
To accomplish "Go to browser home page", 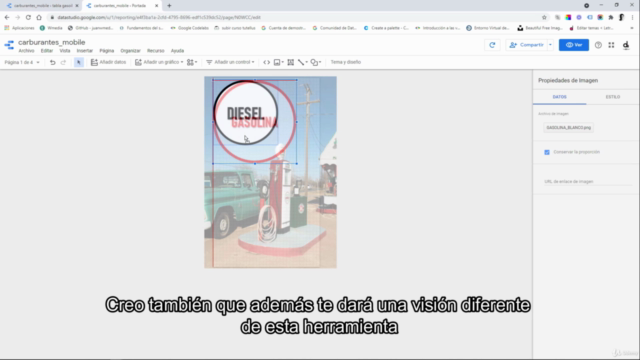I will [39, 18].
